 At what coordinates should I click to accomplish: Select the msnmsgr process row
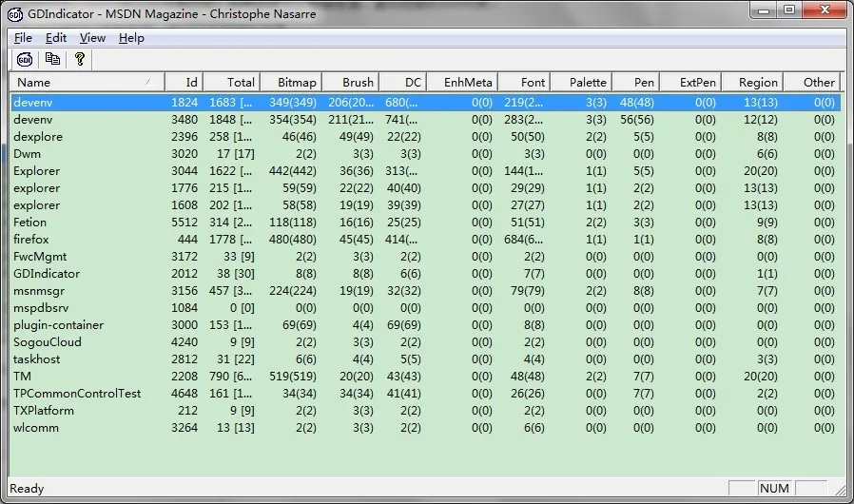click(426, 291)
